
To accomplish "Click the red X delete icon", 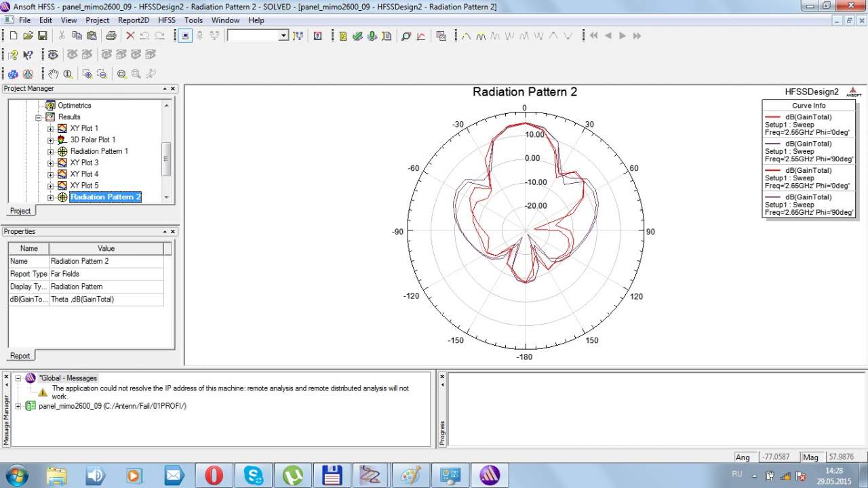I will 130,36.
